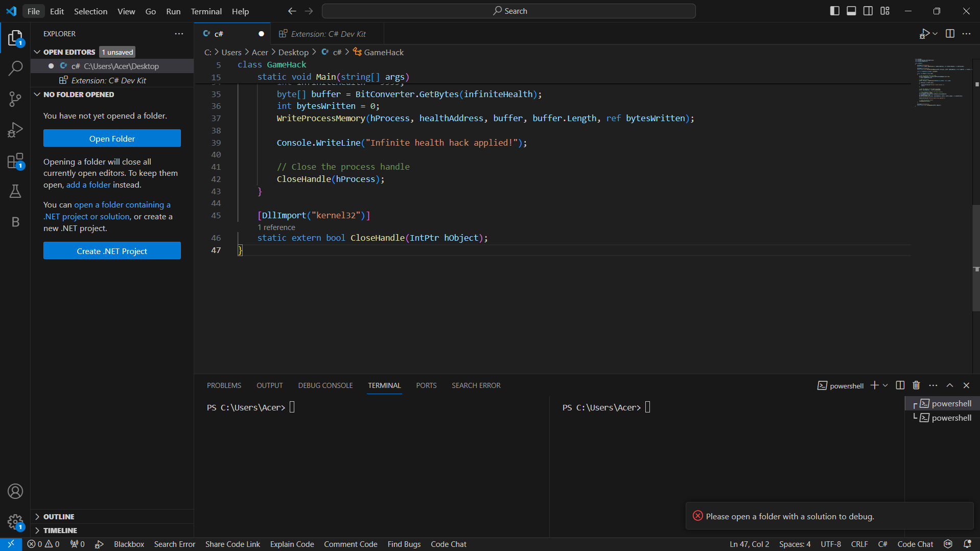Toggle the bottom panel visibility
The width and height of the screenshot is (980, 551).
(851, 11)
